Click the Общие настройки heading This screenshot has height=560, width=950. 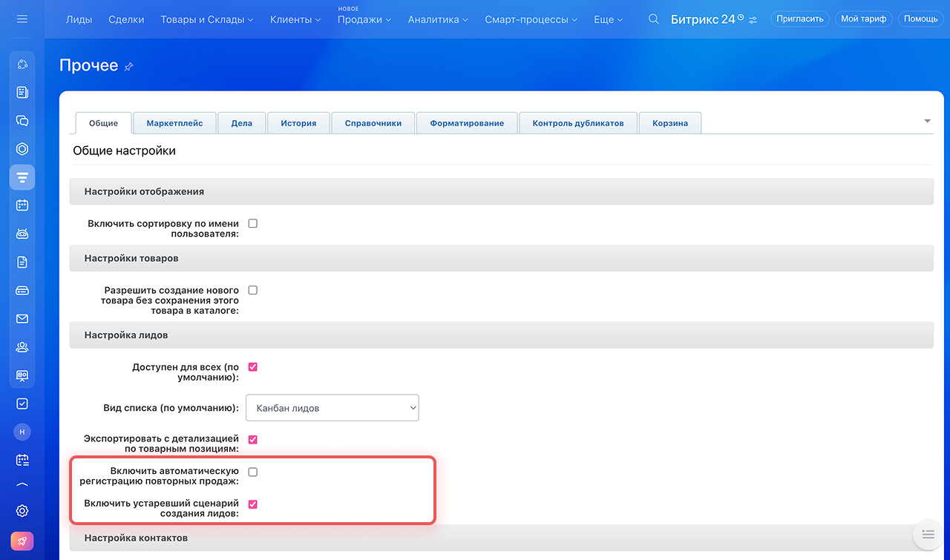click(124, 151)
